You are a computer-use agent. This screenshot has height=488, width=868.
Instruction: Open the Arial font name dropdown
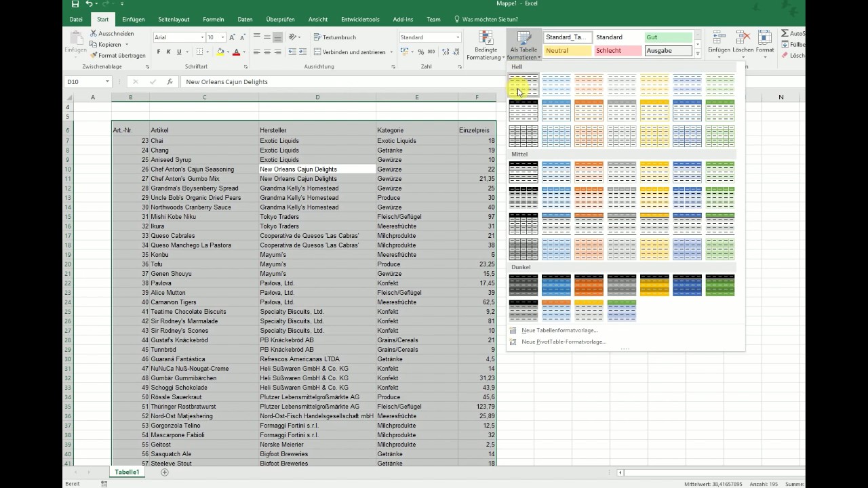coord(202,37)
